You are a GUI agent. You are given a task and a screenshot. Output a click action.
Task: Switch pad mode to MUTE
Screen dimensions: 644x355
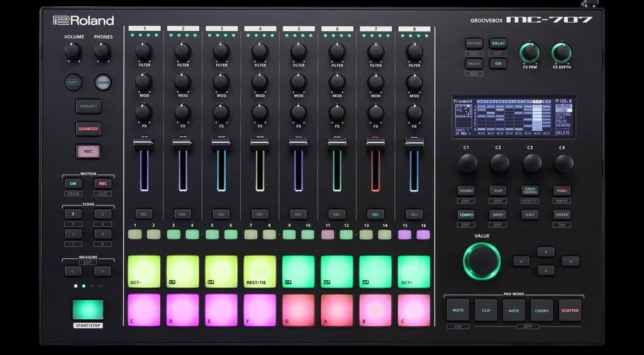[x=458, y=310]
